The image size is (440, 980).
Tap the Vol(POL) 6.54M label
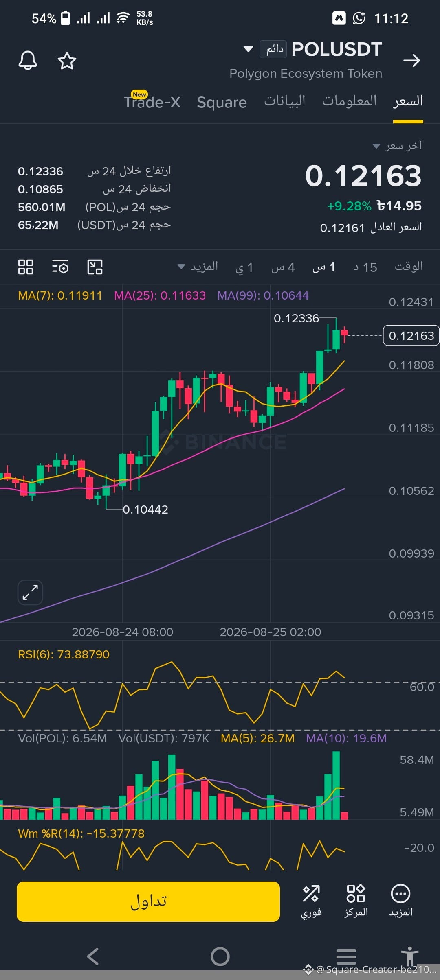coord(62,738)
